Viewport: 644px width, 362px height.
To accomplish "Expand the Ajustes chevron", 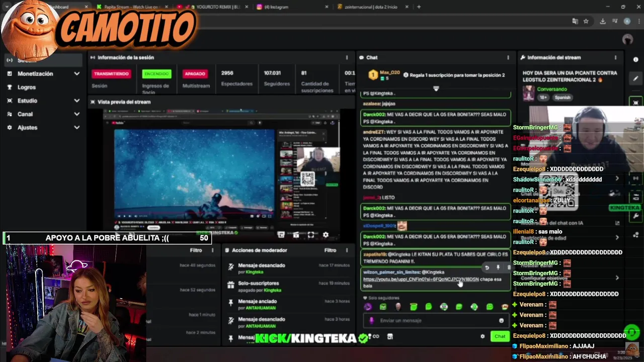I will click(x=76, y=128).
